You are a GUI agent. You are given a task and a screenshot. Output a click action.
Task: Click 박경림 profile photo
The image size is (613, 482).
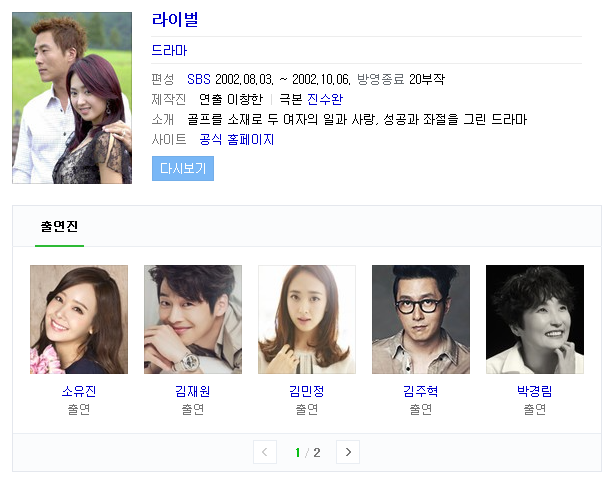[x=535, y=319]
